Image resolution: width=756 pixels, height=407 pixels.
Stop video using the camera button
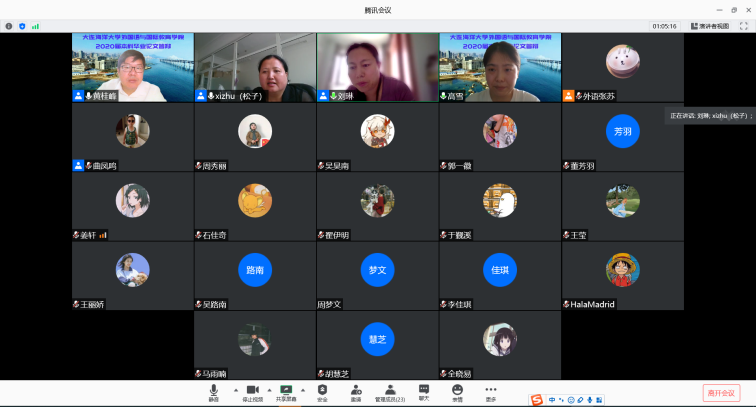[253, 391]
